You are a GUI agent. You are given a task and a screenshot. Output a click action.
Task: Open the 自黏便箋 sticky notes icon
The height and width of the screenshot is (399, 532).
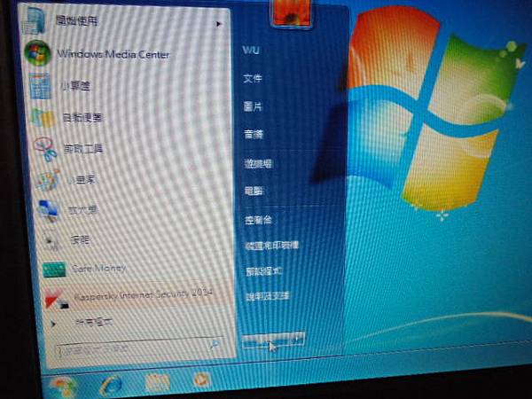click(x=43, y=118)
